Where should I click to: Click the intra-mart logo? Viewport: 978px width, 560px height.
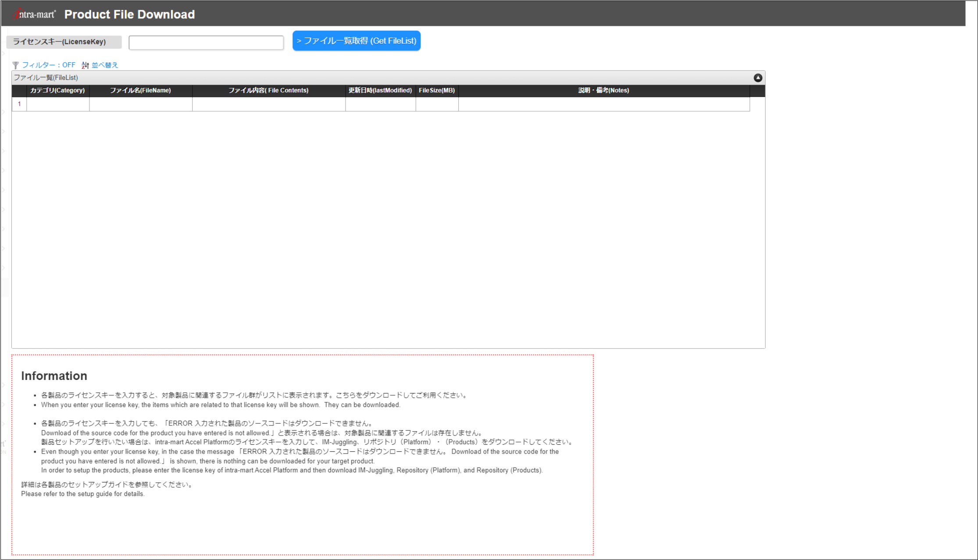coord(35,14)
